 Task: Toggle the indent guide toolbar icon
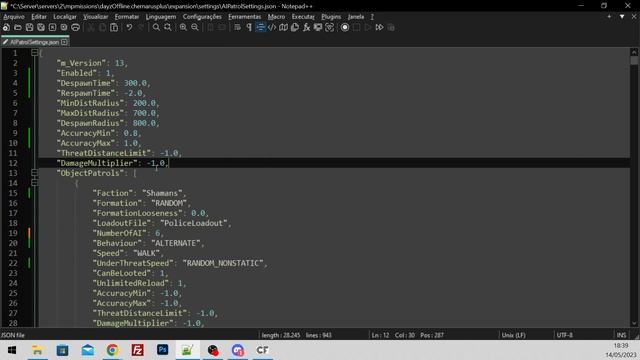pos(260,27)
